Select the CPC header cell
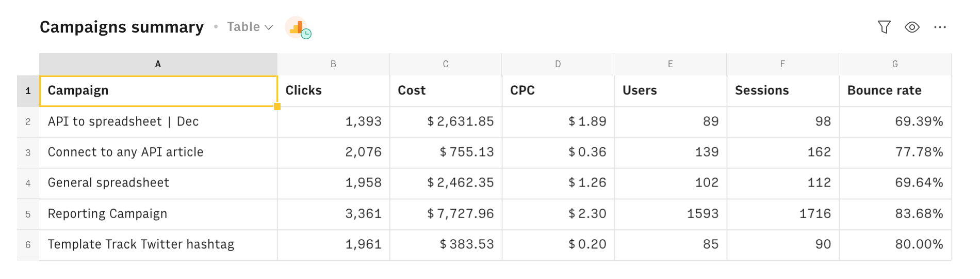This screenshot has width=980, height=279. (x=558, y=91)
